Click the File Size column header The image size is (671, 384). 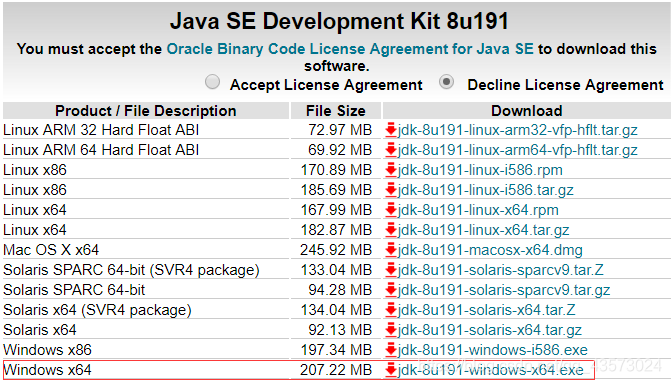pyautogui.click(x=336, y=111)
